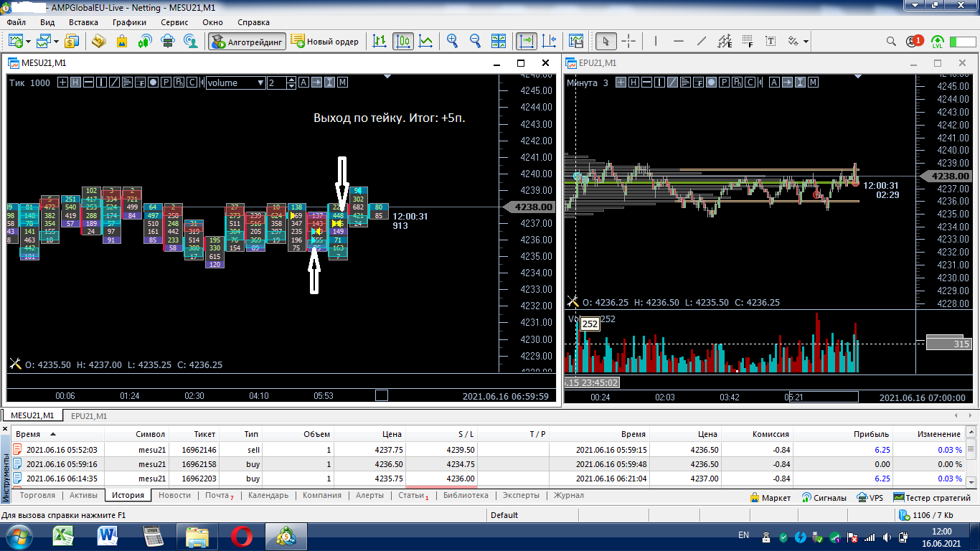Click the history table vertical scrollbar
The height and width of the screenshot is (551, 980).
pyautogui.click(x=972, y=456)
